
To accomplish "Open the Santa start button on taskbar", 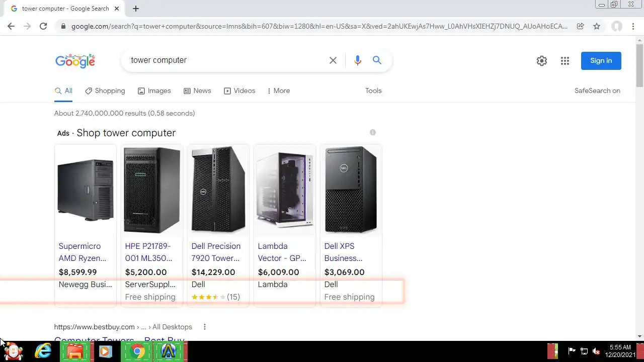I will 13,351.
